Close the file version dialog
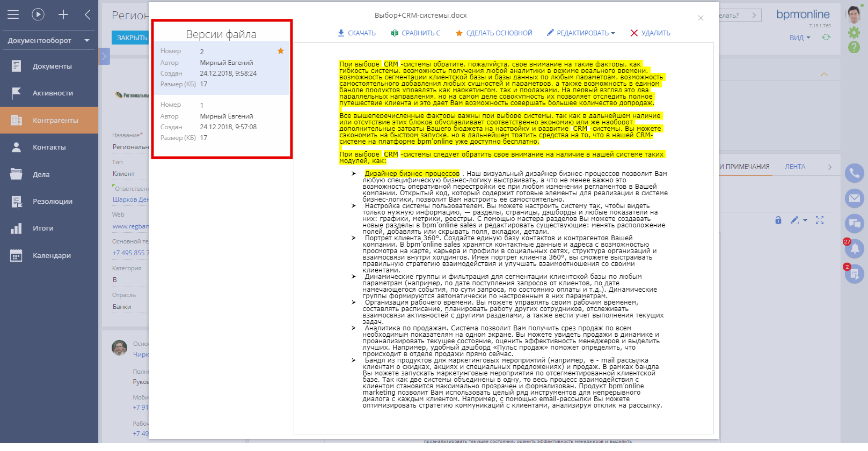 (701, 18)
